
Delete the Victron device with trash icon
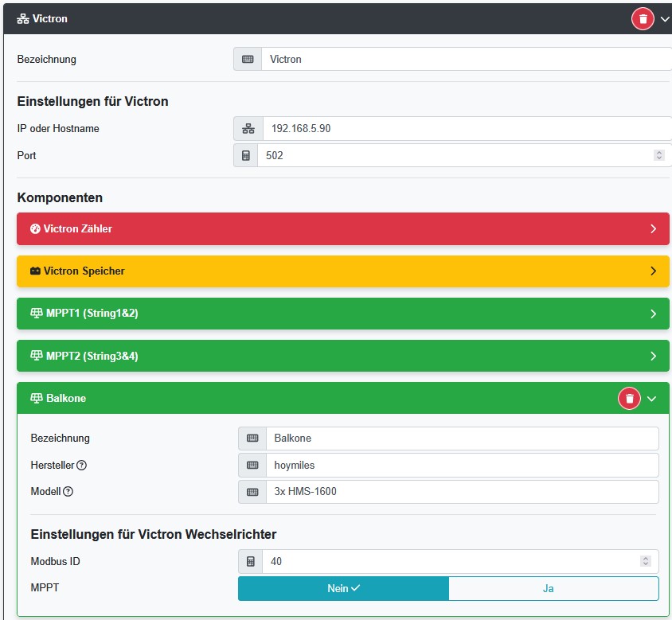click(x=643, y=18)
